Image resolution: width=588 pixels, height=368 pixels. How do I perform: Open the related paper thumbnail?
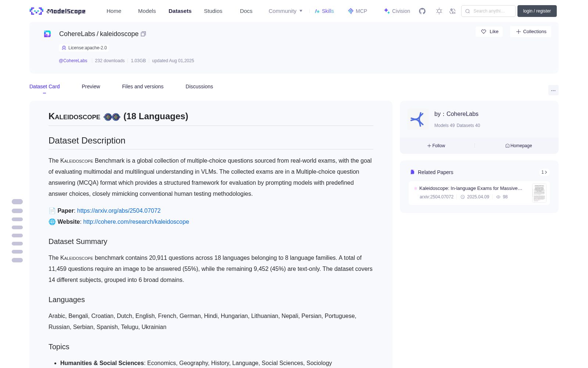click(x=539, y=193)
